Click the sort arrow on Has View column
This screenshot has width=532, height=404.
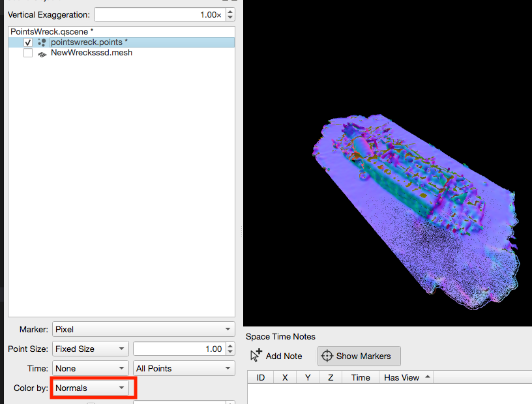pos(428,377)
